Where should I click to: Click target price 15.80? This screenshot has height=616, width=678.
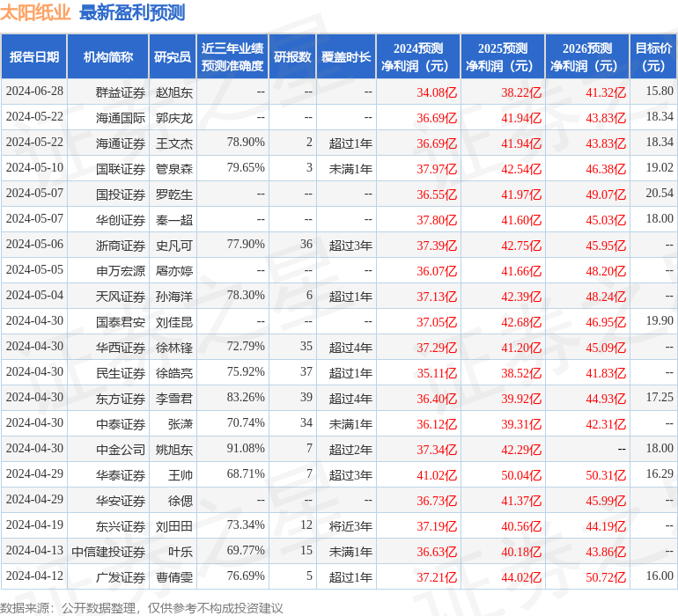tap(660, 92)
